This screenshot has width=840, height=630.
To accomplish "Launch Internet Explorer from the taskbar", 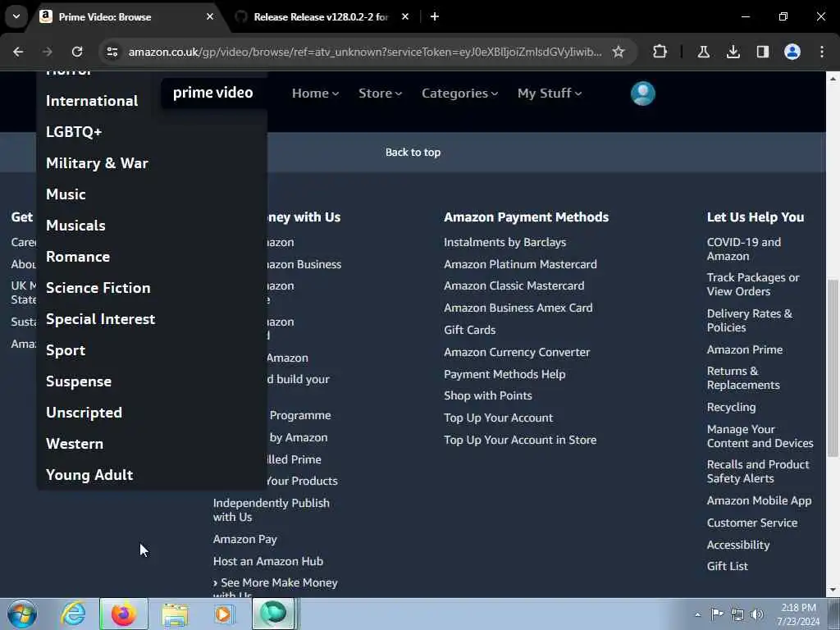I will 73,614.
